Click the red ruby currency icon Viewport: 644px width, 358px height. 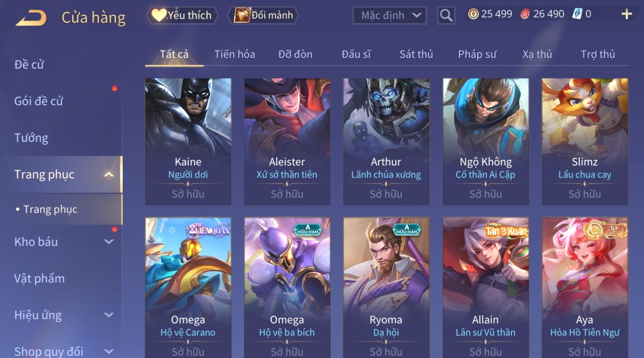[525, 14]
